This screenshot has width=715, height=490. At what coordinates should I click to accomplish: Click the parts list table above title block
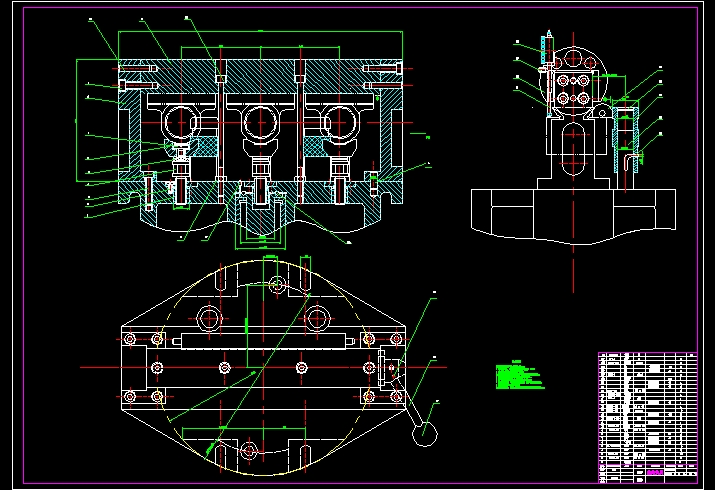[648, 407]
